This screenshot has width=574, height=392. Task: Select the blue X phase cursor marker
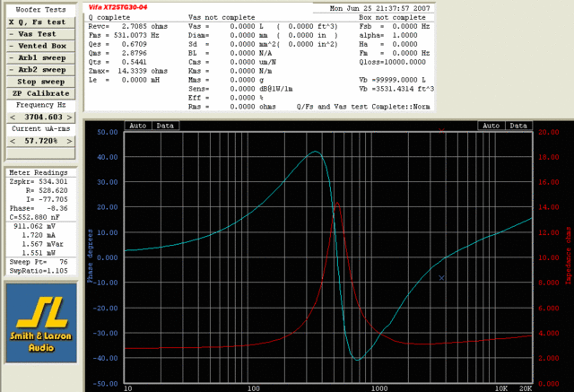441,278
